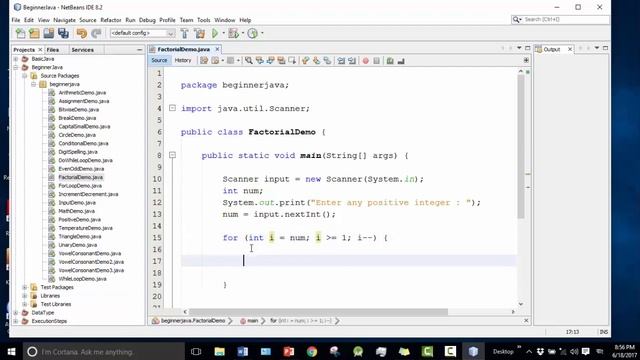Toggle Rectangular Selection icon
Viewport: 640px width, 360px height.
point(292,60)
